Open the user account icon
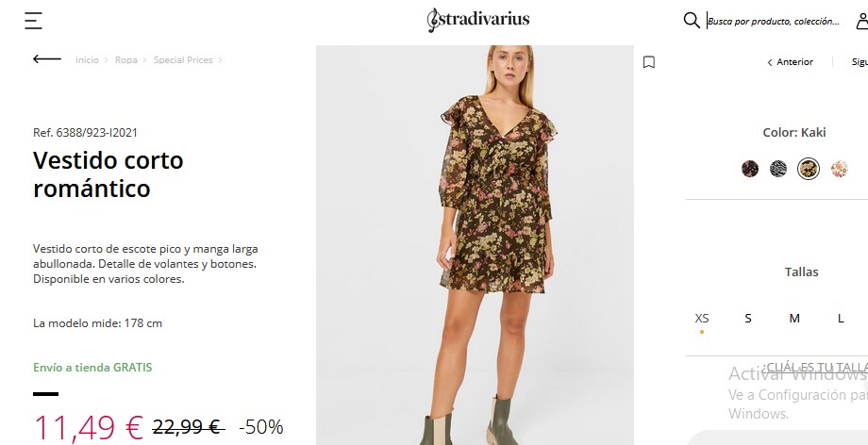This screenshot has height=445, width=868. click(862, 21)
